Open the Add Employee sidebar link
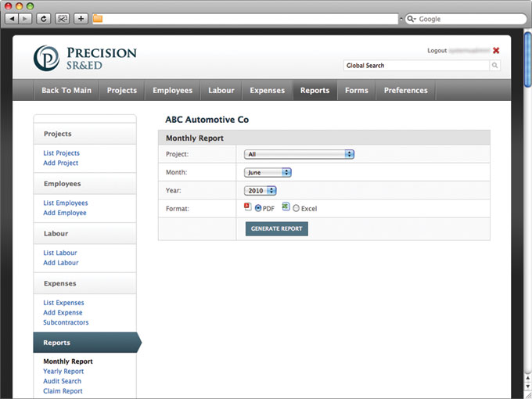 [65, 213]
